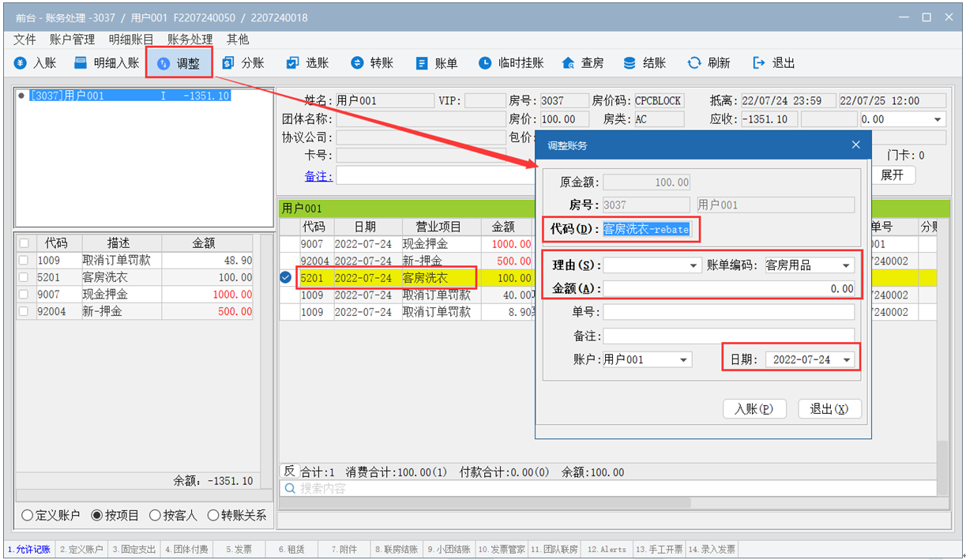Check the 5201 客房洗衣 summary checkbox

[x=24, y=277]
